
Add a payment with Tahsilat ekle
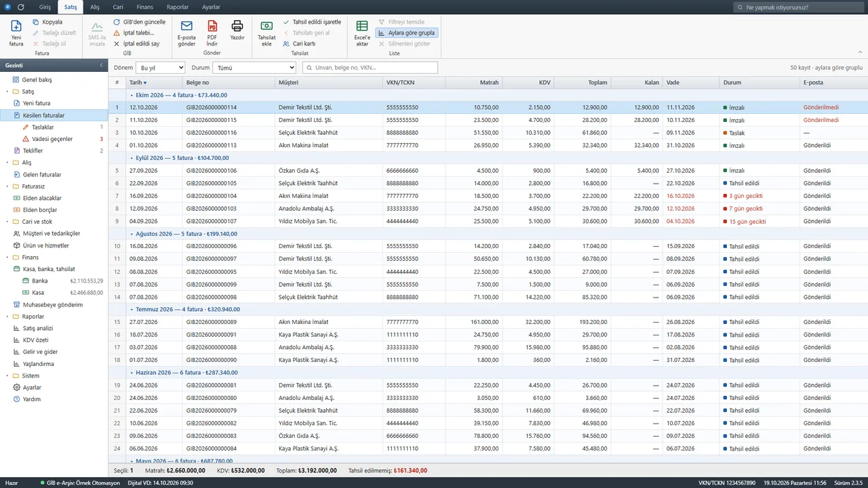pyautogui.click(x=267, y=33)
